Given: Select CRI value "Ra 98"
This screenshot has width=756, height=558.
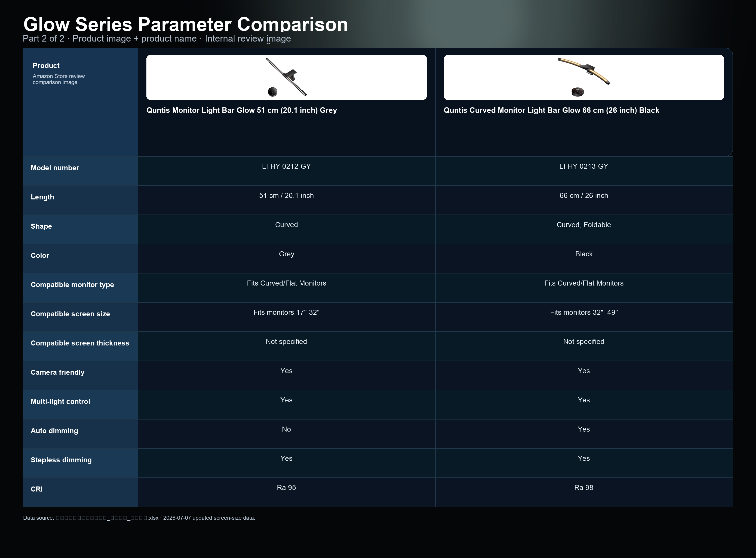Looking at the screenshot, I should (x=584, y=488).
